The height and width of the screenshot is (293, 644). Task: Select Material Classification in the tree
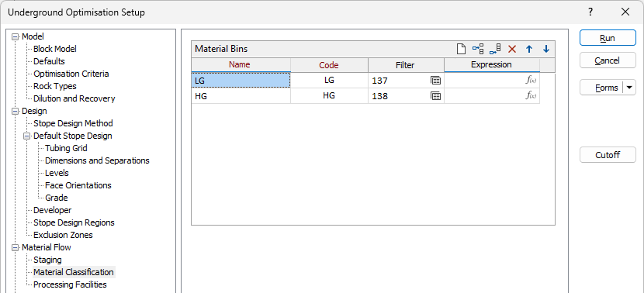pyautogui.click(x=73, y=272)
